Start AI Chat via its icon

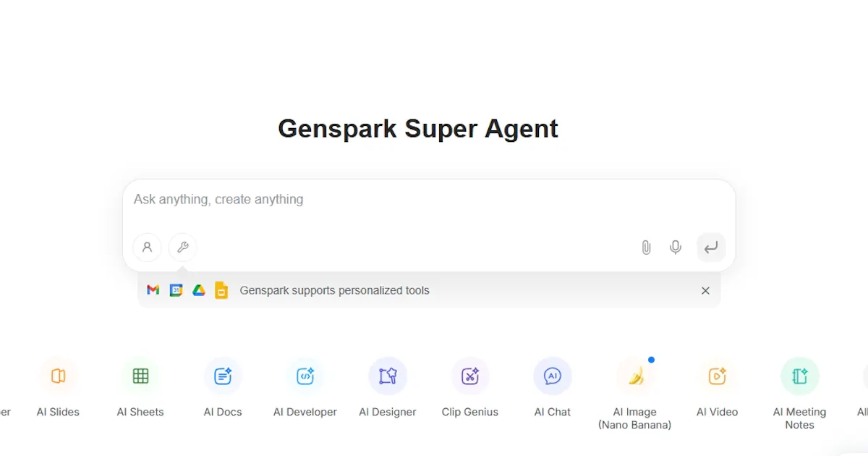coord(553,376)
